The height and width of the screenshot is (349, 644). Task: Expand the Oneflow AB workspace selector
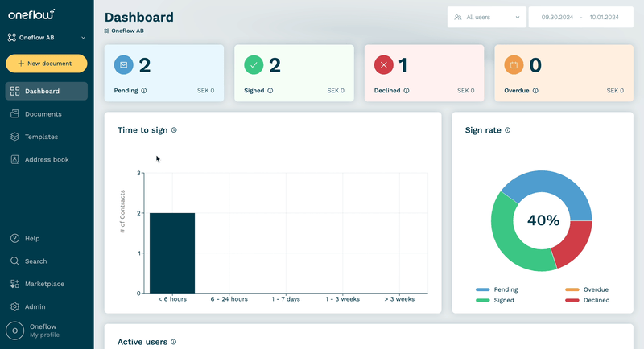pos(47,37)
